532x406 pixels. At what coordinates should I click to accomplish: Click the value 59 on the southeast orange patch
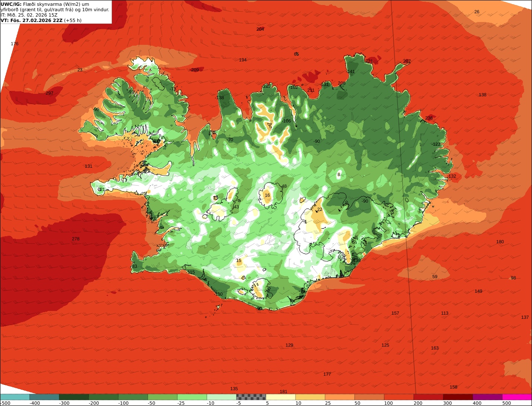click(435, 276)
